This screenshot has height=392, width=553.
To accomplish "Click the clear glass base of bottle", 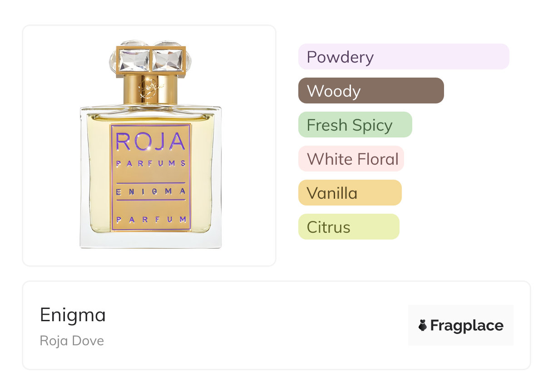I will [x=151, y=240].
